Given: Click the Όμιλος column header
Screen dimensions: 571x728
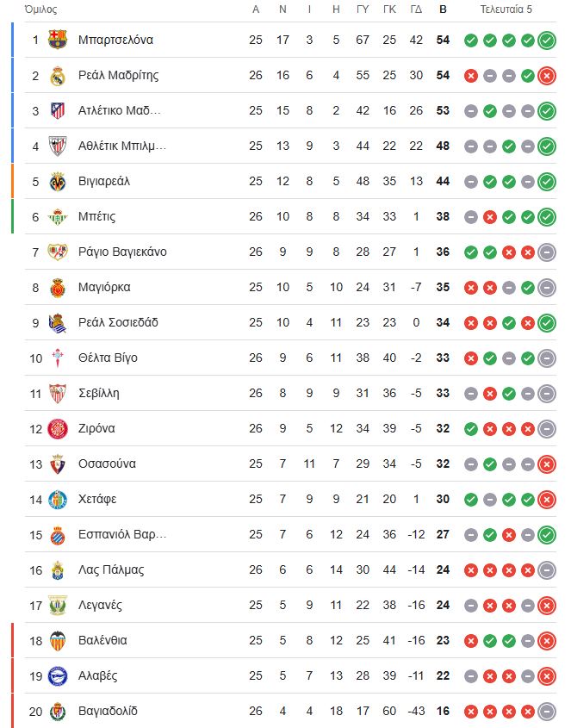Looking at the screenshot, I should (40, 9).
